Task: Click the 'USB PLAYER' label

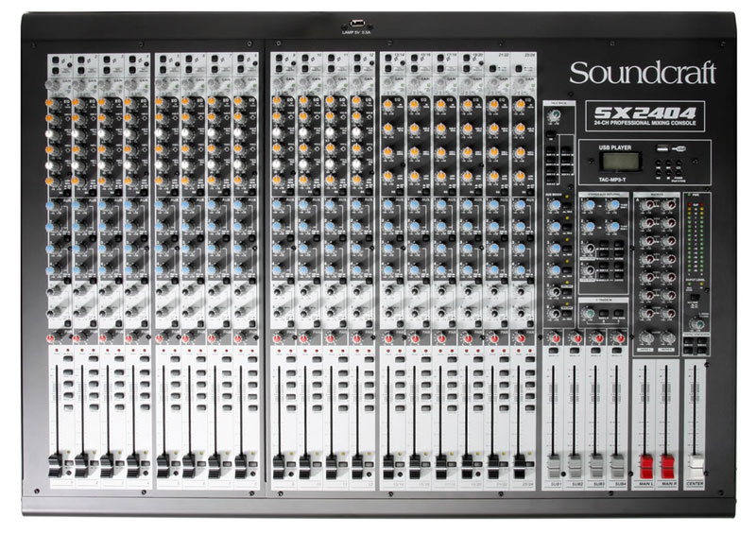Action: [x=615, y=147]
